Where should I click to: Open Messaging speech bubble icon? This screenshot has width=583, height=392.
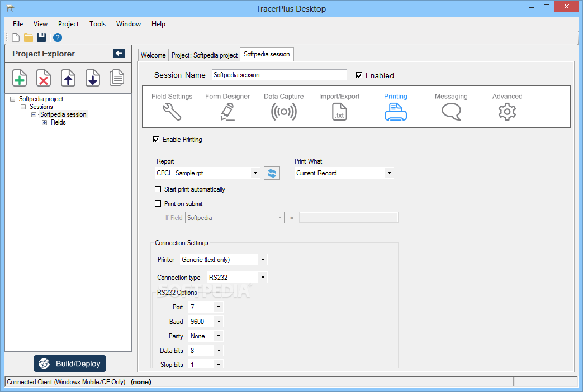click(452, 112)
